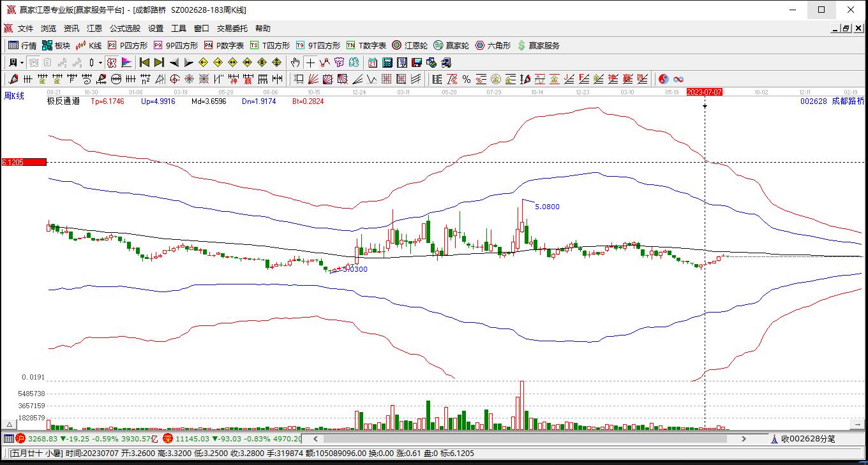Image resolution: width=868 pixels, height=465 pixels.
Task: Select the red 神 drawing tool
Action: [x=234, y=79]
